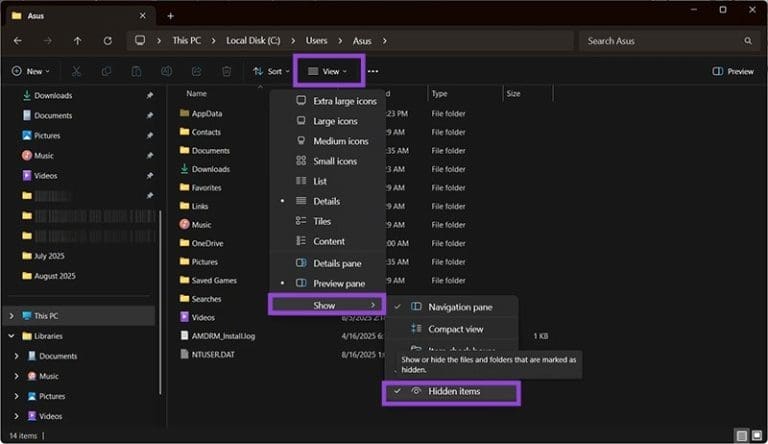Click the Delete trash icon in toolbar
Image resolution: width=768 pixels, height=444 pixels.
point(227,71)
